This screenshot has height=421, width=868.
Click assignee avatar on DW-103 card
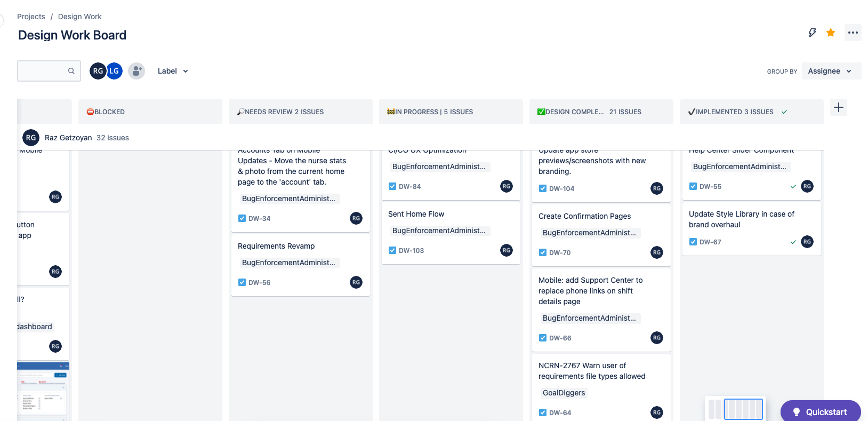pyautogui.click(x=507, y=250)
